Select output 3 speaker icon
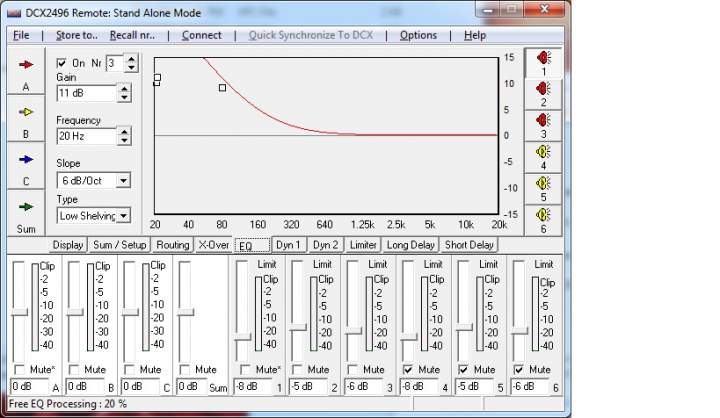Image resolution: width=720 pixels, height=418 pixels. tap(544, 120)
